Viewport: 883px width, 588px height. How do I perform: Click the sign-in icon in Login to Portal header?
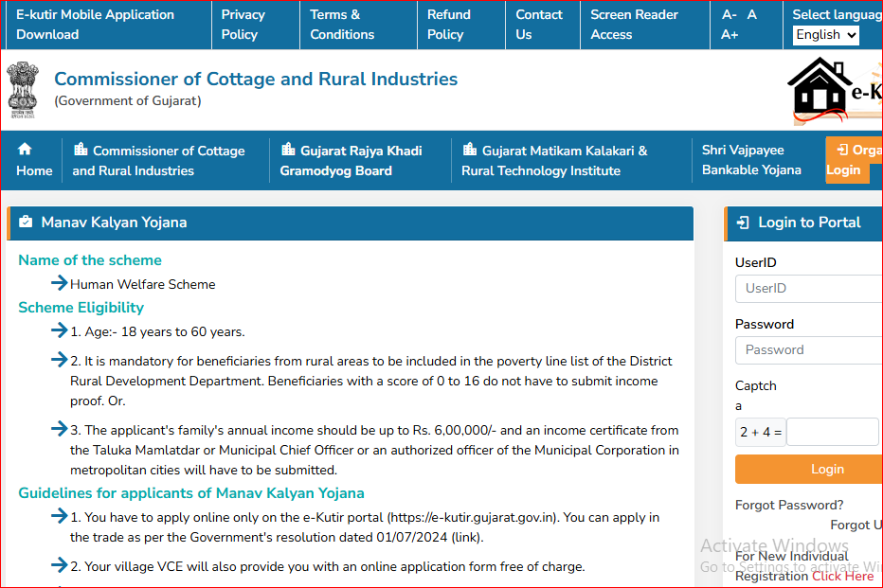[743, 223]
